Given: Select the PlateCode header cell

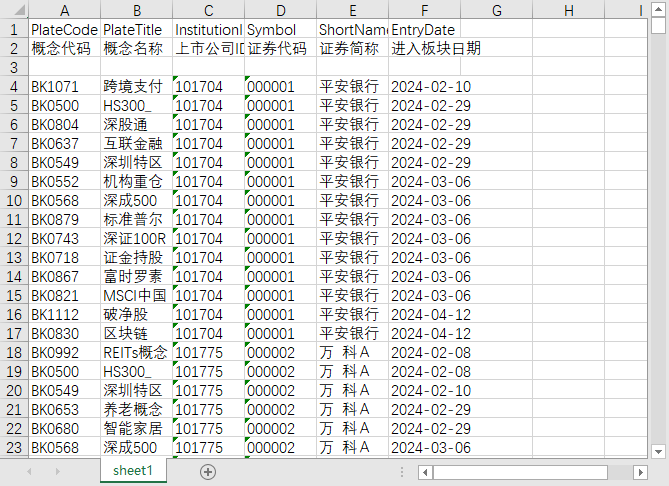Looking at the screenshot, I should tap(64, 29).
